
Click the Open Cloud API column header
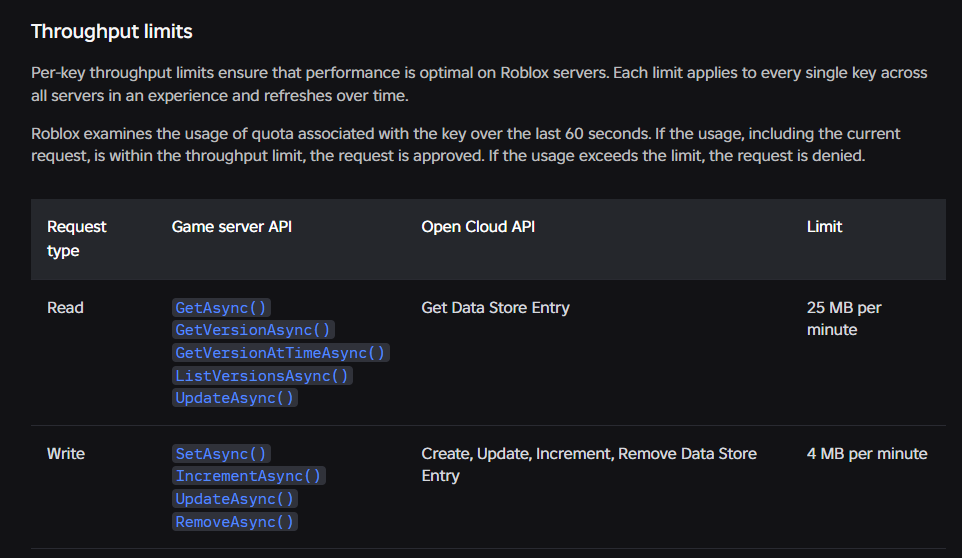click(478, 227)
